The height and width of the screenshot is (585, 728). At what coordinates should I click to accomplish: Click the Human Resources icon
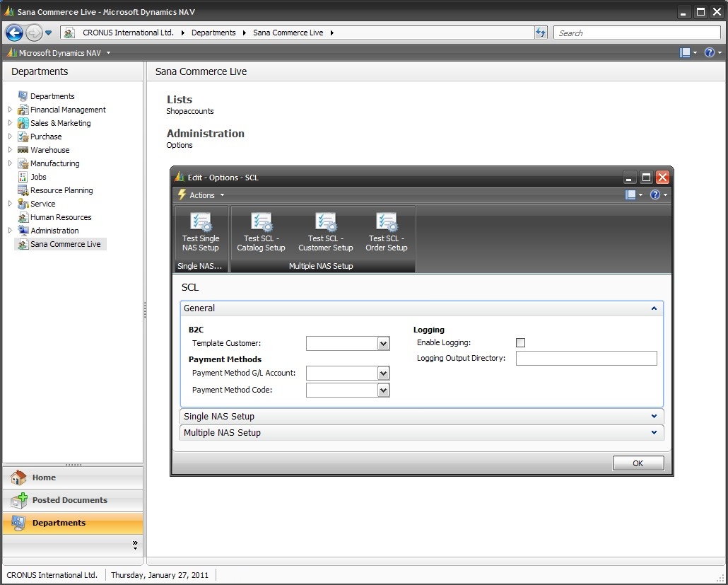point(23,217)
